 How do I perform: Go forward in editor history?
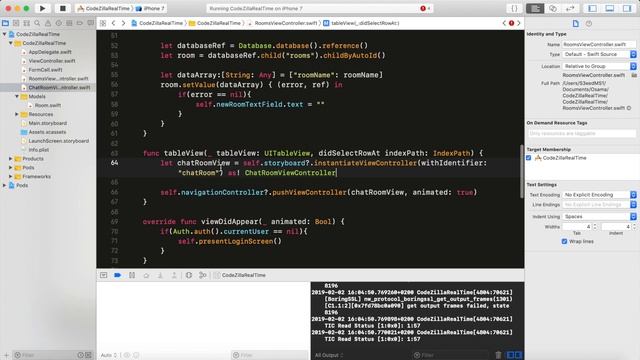click(123, 23)
